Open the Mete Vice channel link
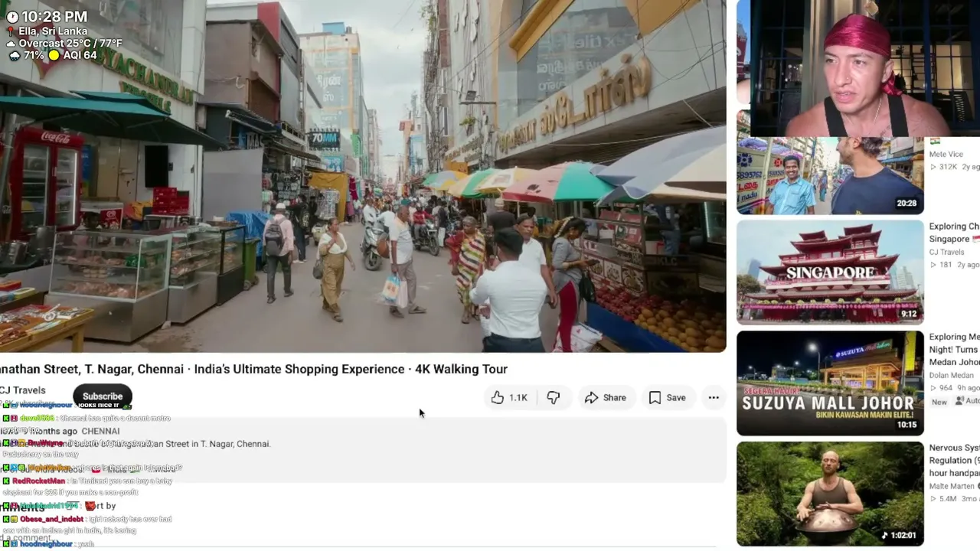The image size is (980, 551). (x=946, y=155)
